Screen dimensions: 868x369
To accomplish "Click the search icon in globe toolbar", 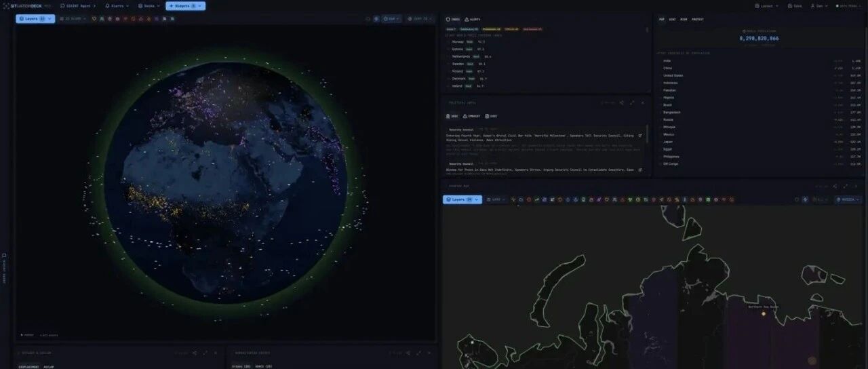I will (x=368, y=19).
